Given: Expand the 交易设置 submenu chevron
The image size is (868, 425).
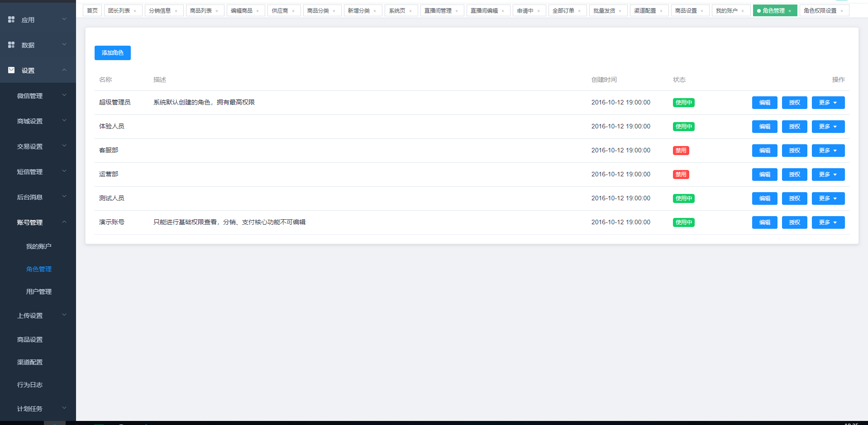Looking at the screenshot, I should (64, 146).
